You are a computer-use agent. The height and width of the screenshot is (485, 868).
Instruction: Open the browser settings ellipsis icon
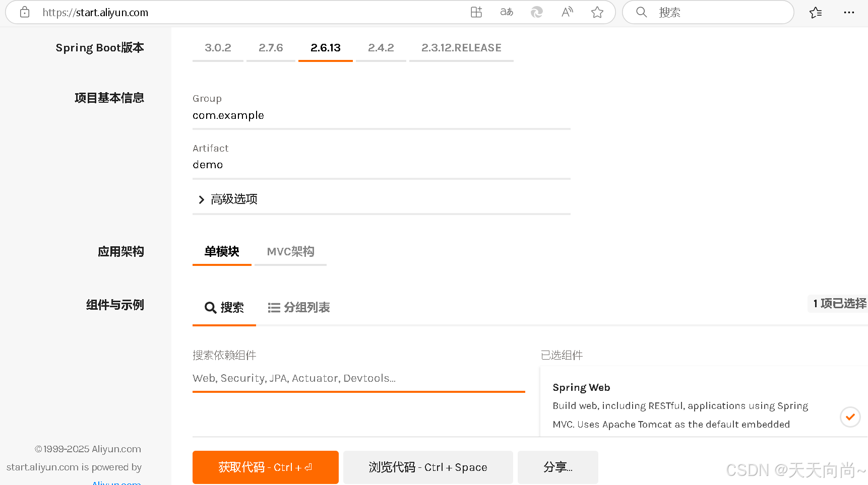(x=848, y=13)
